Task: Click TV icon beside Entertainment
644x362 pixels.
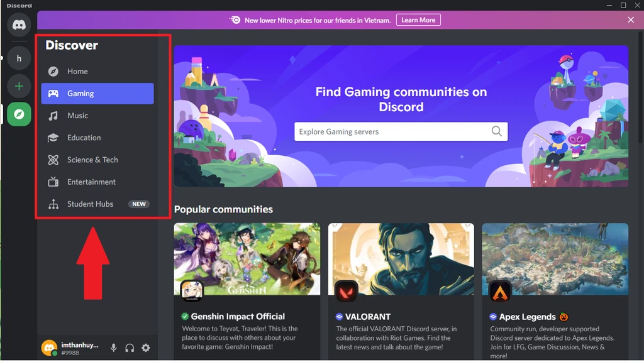Action: click(53, 182)
